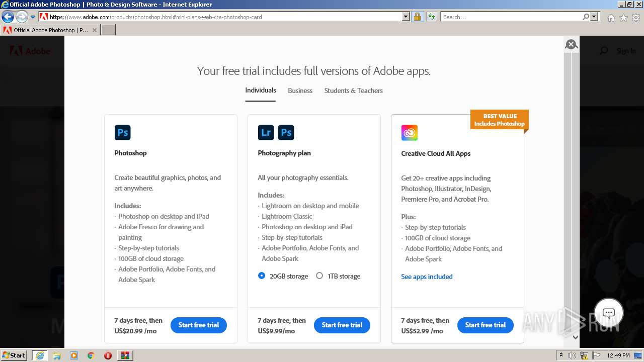Click the taskbar clock showing 12:49 PM
Viewport: 644px width, 362px height.
point(619,355)
